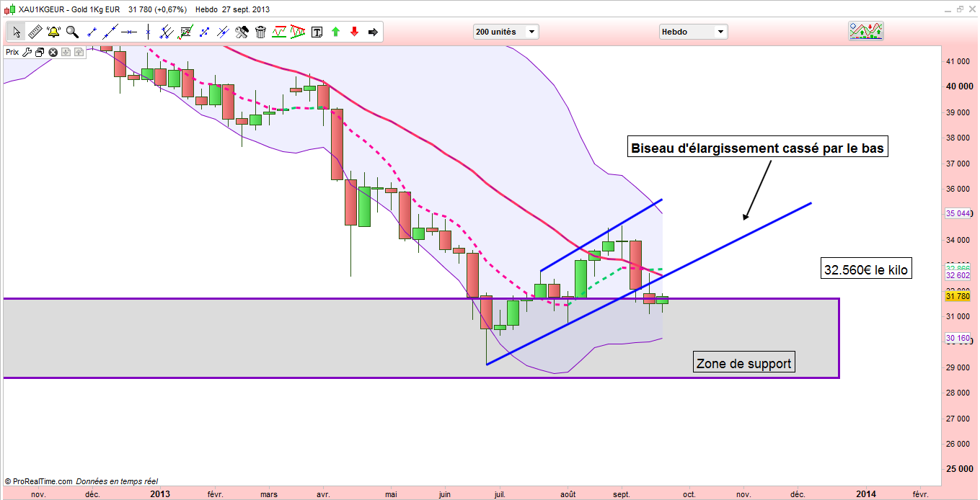980x500 pixels.
Task: Select the red triangle pattern tool
Action: point(298,32)
